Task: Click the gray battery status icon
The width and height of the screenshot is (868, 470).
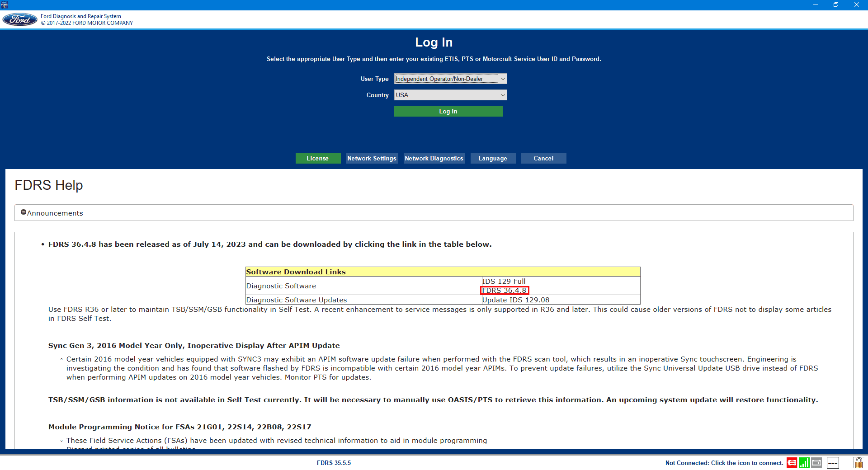Action: click(x=816, y=463)
